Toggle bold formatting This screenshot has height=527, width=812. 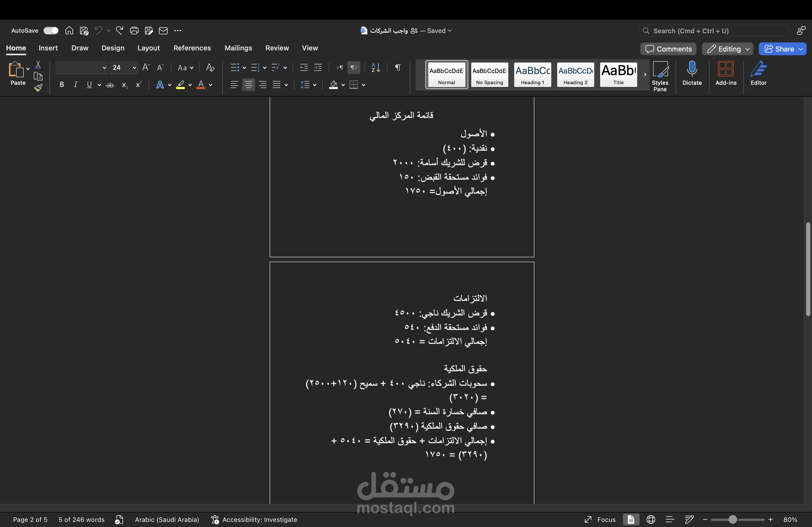pyautogui.click(x=62, y=85)
